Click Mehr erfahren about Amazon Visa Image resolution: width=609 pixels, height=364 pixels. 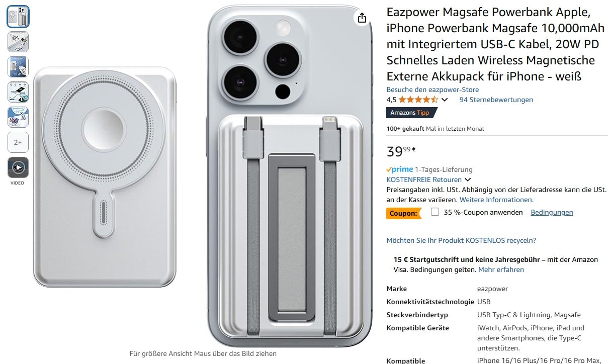pos(501,269)
